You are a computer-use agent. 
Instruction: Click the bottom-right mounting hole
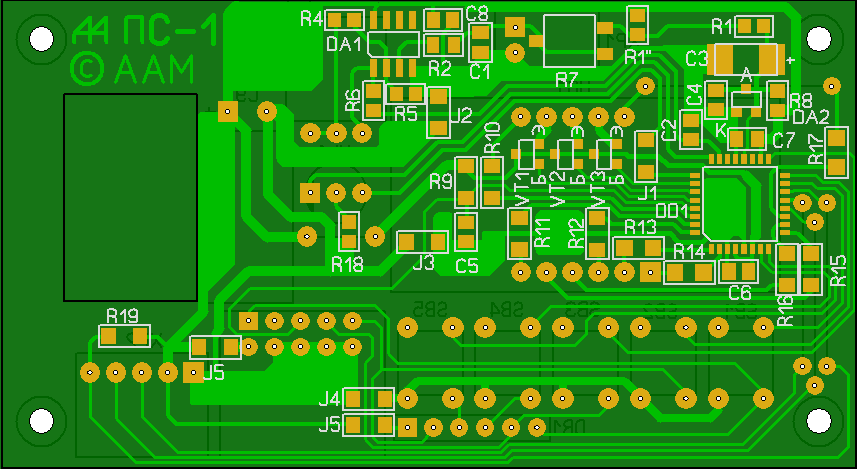point(819,422)
